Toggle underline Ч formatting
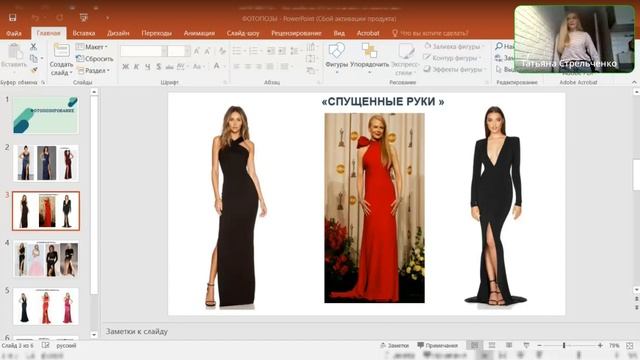The height and width of the screenshot is (360, 640). [147, 67]
